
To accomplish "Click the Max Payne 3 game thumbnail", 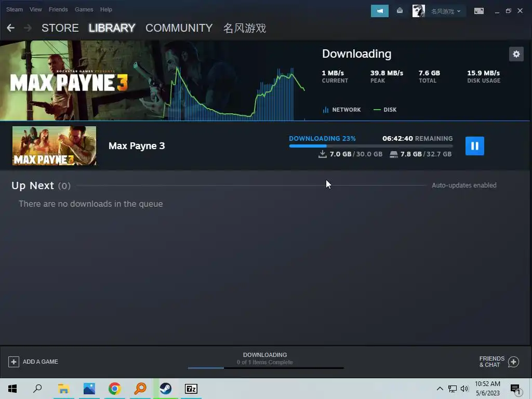I will [x=54, y=145].
